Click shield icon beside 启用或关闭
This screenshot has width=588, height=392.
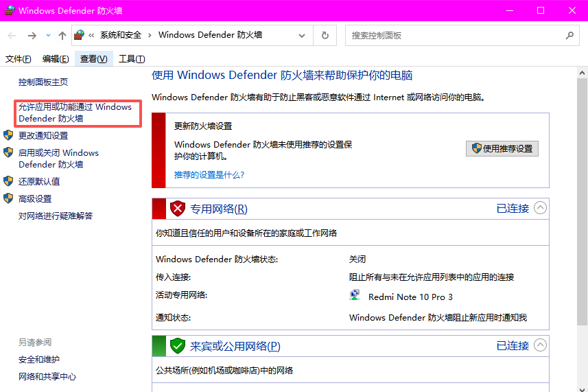click(x=8, y=152)
